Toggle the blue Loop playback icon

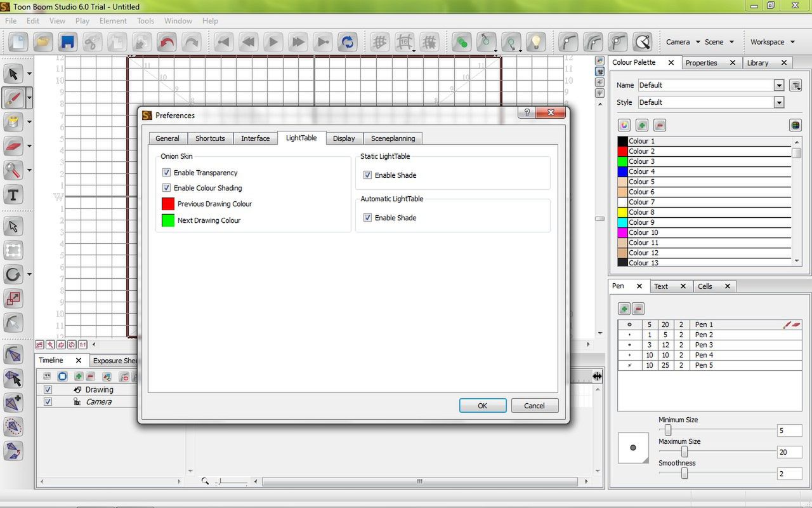click(x=348, y=42)
